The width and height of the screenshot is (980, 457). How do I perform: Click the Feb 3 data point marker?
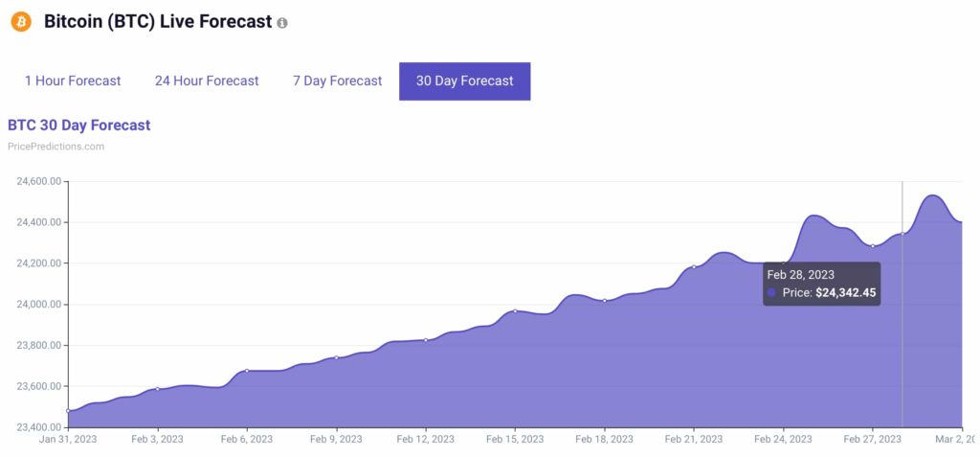point(158,389)
